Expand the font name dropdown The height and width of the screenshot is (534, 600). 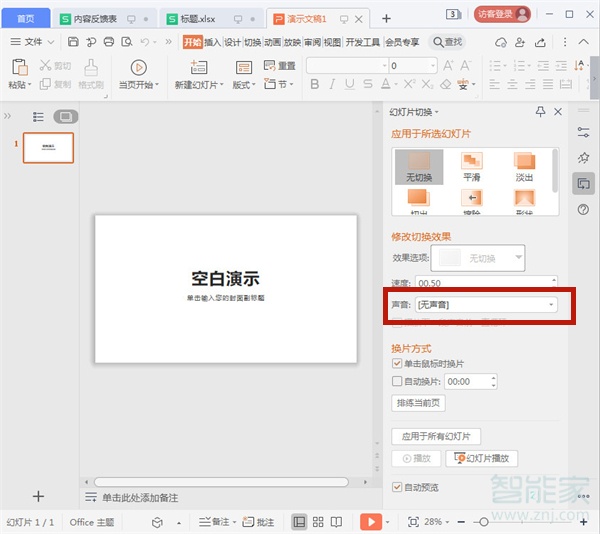(x=385, y=66)
